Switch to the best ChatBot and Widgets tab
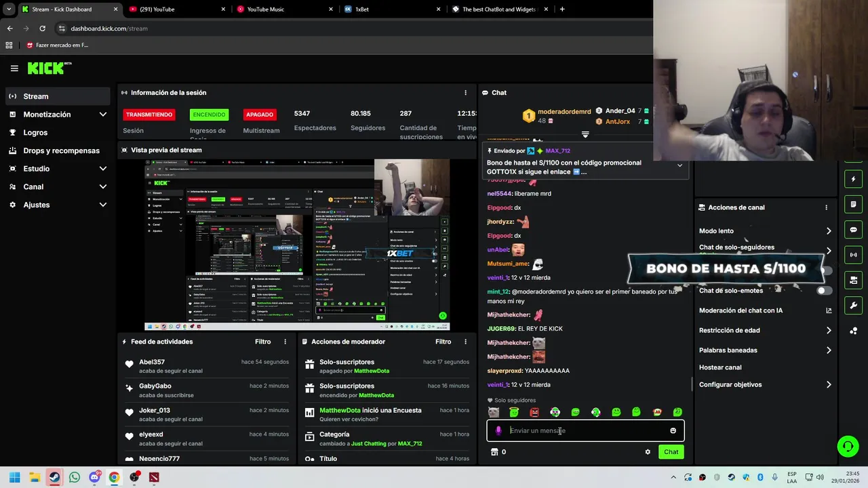The image size is (868, 488). pos(499,9)
